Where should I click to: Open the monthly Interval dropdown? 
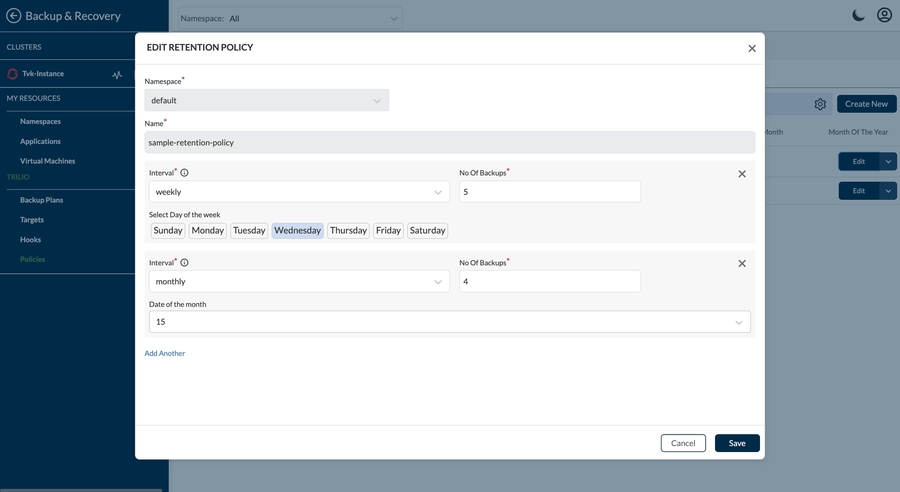[299, 282]
